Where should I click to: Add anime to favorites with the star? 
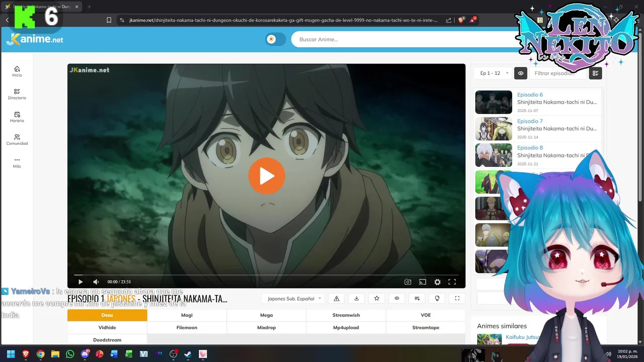[377, 299]
